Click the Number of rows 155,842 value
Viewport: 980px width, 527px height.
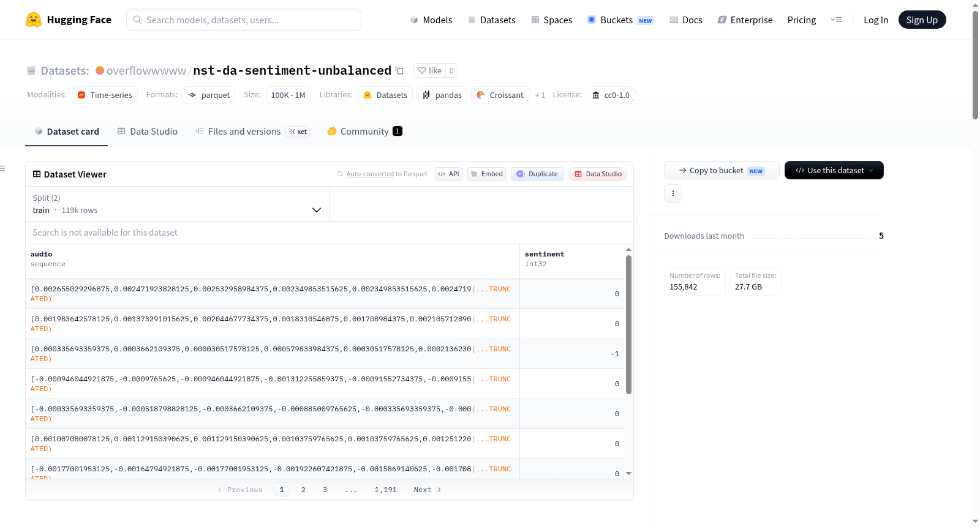(x=684, y=286)
